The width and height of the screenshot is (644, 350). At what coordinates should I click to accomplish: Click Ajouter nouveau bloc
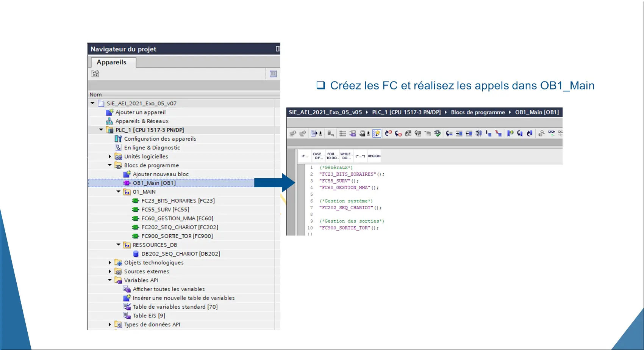[161, 174]
